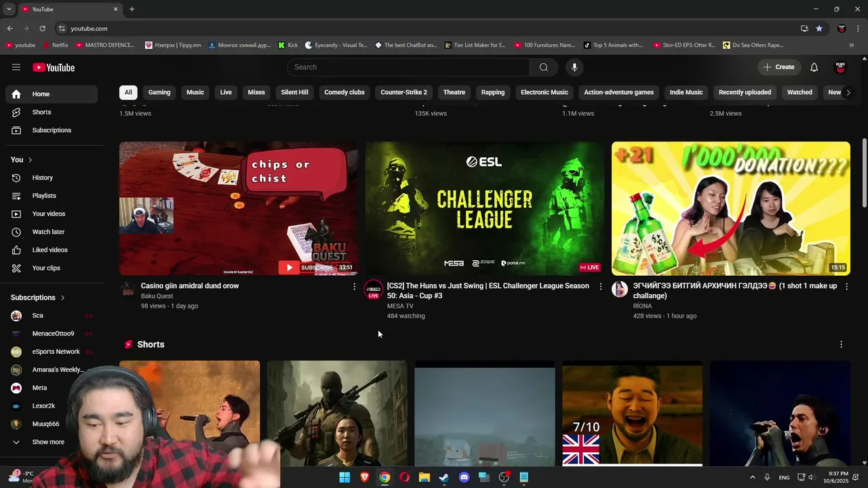Screen dimensions: 868x488
Task: Click the Create button
Action: pos(778,67)
